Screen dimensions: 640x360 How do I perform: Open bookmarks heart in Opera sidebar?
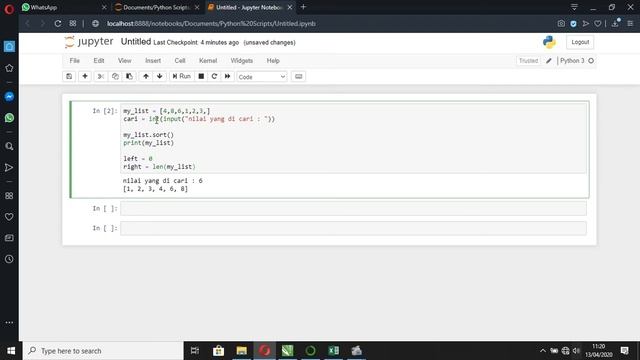pyautogui.click(x=9, y=217)
